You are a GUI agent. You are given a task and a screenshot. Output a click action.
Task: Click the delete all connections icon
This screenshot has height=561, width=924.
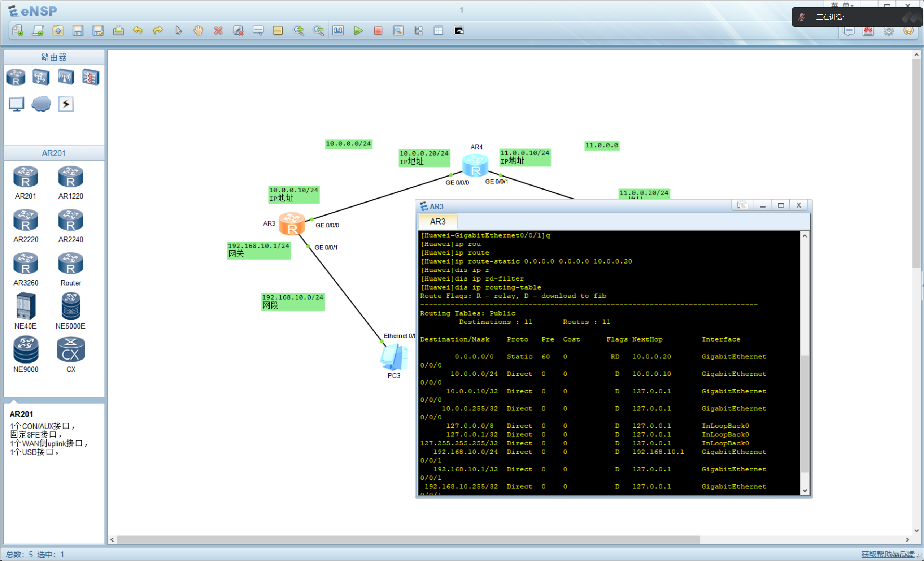[238, 30]
